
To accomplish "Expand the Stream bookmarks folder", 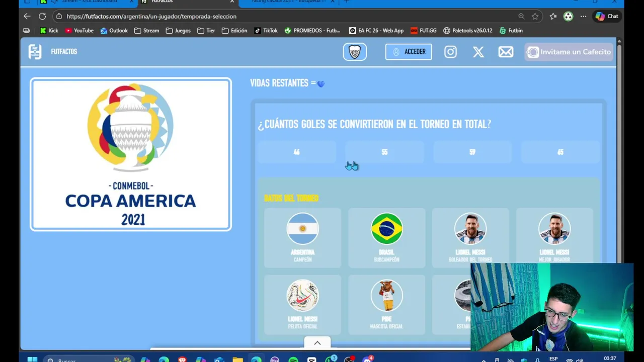I will (146, 31).
